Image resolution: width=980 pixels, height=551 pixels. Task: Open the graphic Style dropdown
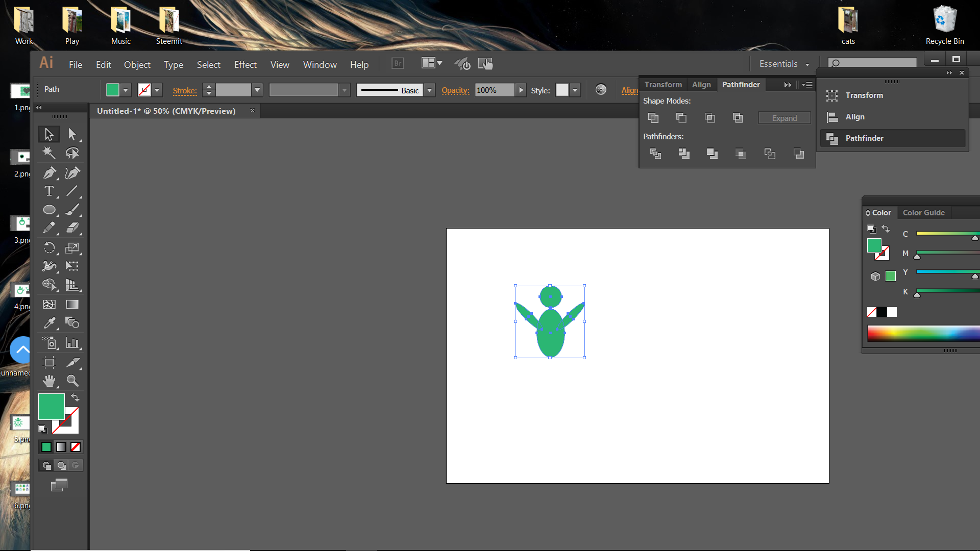575,90
